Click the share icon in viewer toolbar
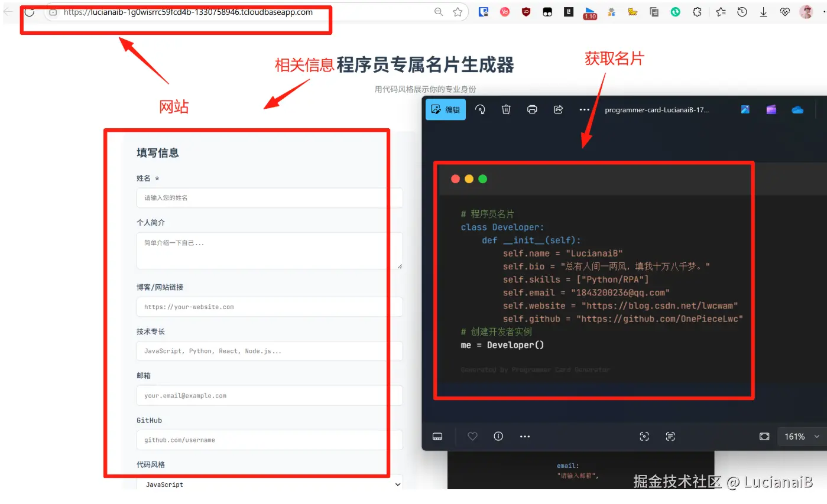827x504 pixels. (558, 109)
